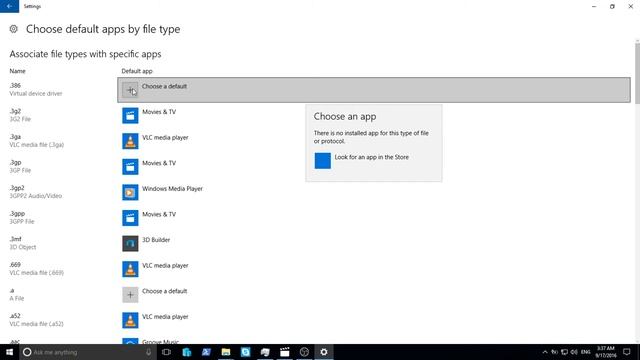Click the Cortana microphone icon
Image resolution: width=640 pixels, height=360 pixels.
point(149,352)
